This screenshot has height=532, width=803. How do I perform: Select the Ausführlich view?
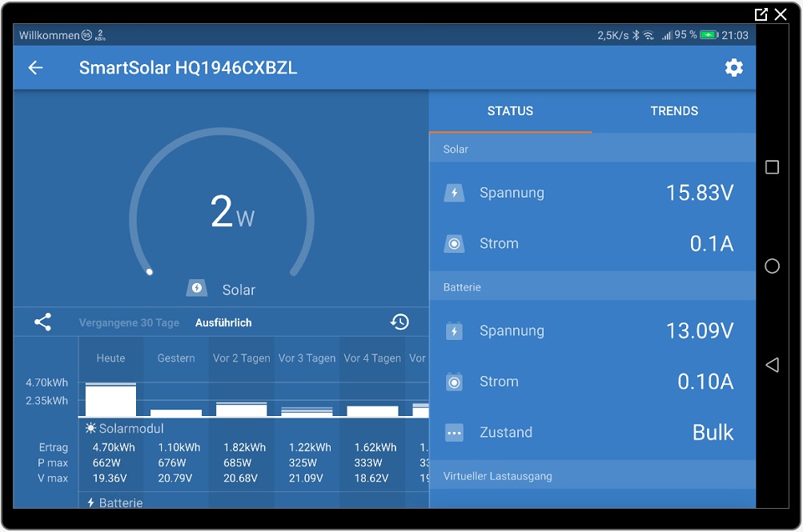[x=223, y=322]
